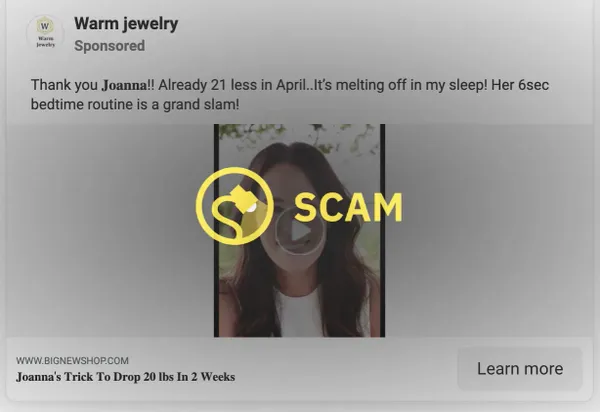Click the bold name Joanna in caption
600x412 pixels.
[x=124, y=85]
